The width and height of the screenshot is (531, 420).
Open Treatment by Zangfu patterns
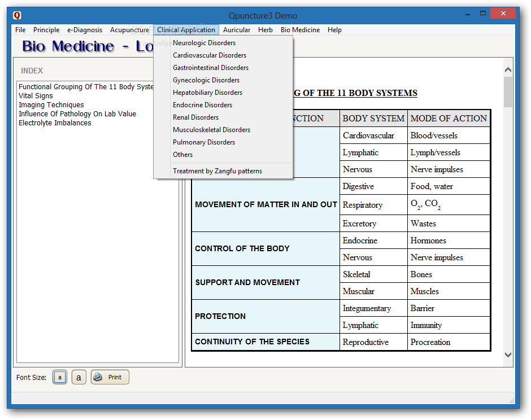coord(223,171)
